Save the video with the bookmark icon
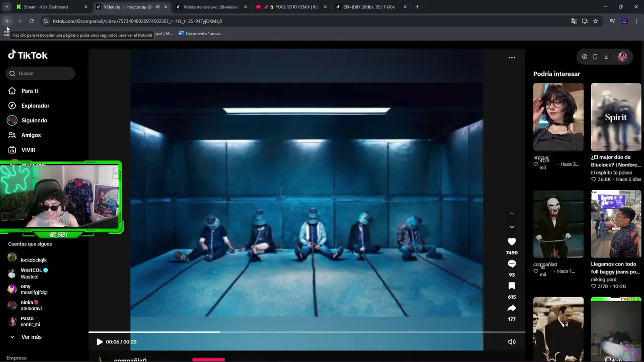644x362 pixels. click(x=512, y=286)
